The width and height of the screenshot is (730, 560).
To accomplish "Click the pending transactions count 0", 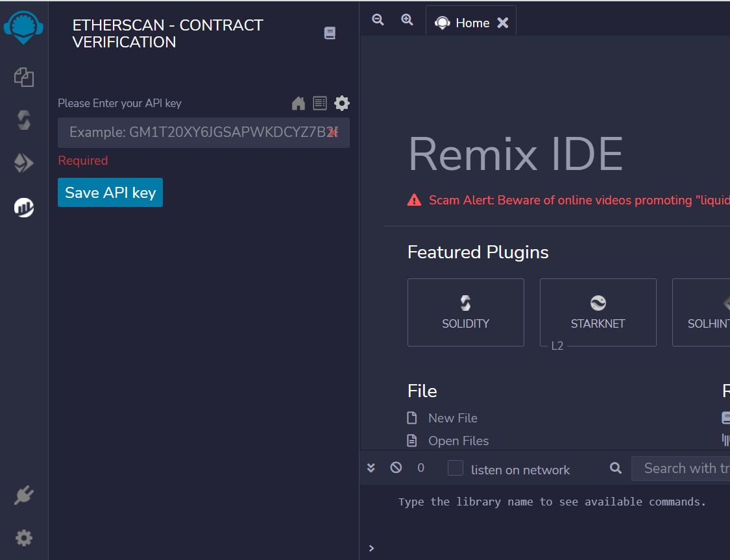I will [x=421, y=468].
